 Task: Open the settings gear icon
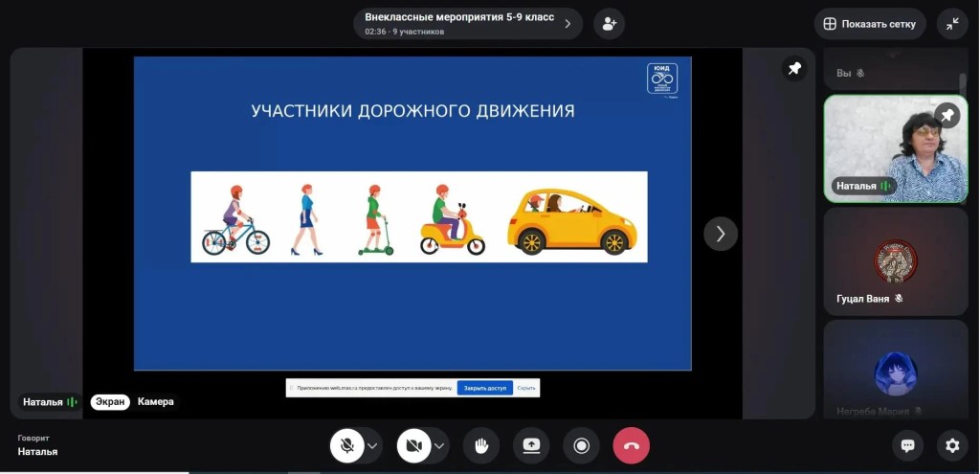tap(952, 445)
